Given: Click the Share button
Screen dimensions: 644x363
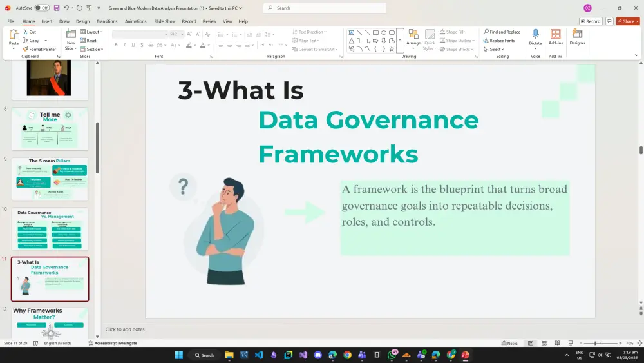Looking at the screenshot, I should (x=628, y=21).
